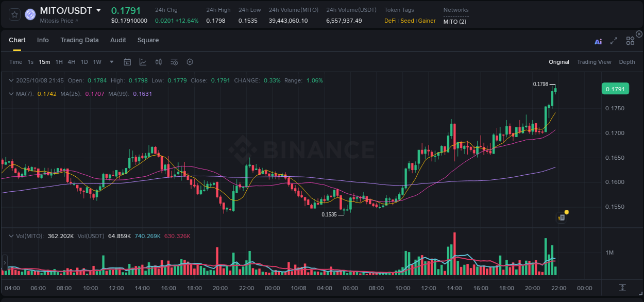Open the indicators list with gear icon
The height and width of the screenshot is (302, 644).
[x=174, y=62]
